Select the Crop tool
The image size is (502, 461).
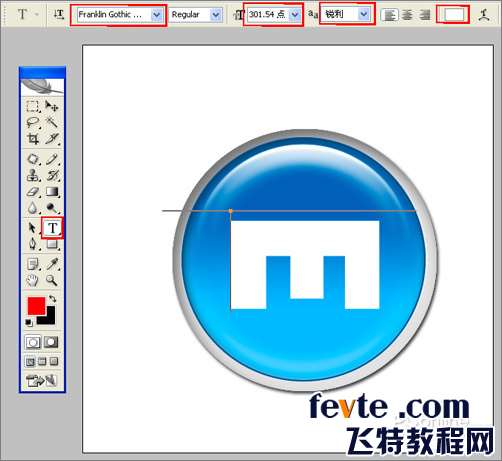[33, 138]
